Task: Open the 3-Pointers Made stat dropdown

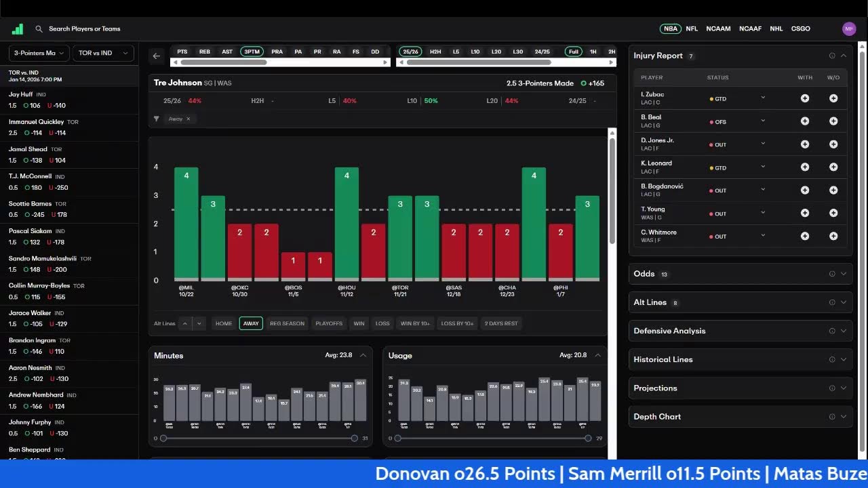Action: click(x=39, y=53)
